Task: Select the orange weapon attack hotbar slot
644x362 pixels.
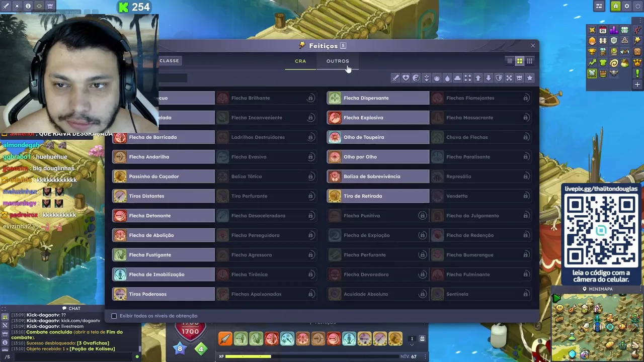Action: 225,339
